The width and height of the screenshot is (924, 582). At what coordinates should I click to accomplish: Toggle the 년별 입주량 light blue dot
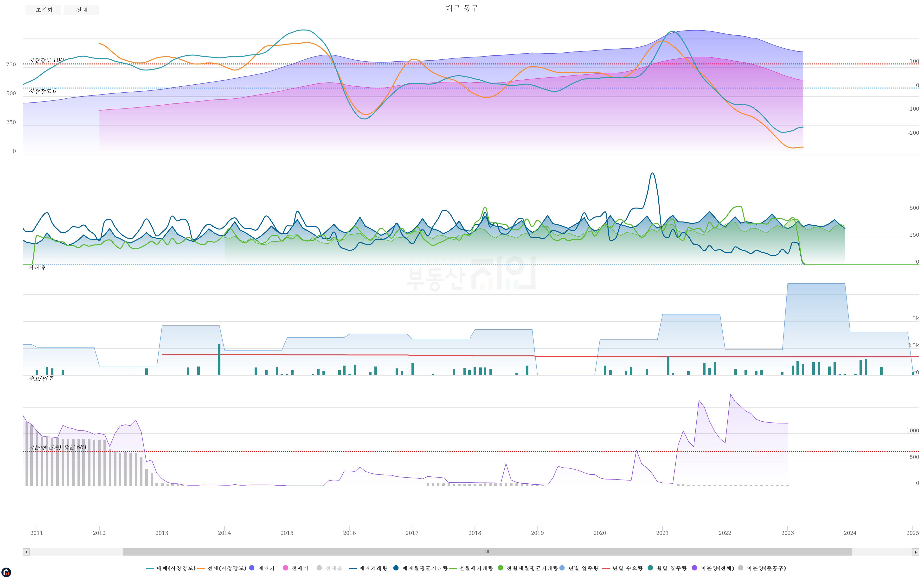[x=562, y=568]
